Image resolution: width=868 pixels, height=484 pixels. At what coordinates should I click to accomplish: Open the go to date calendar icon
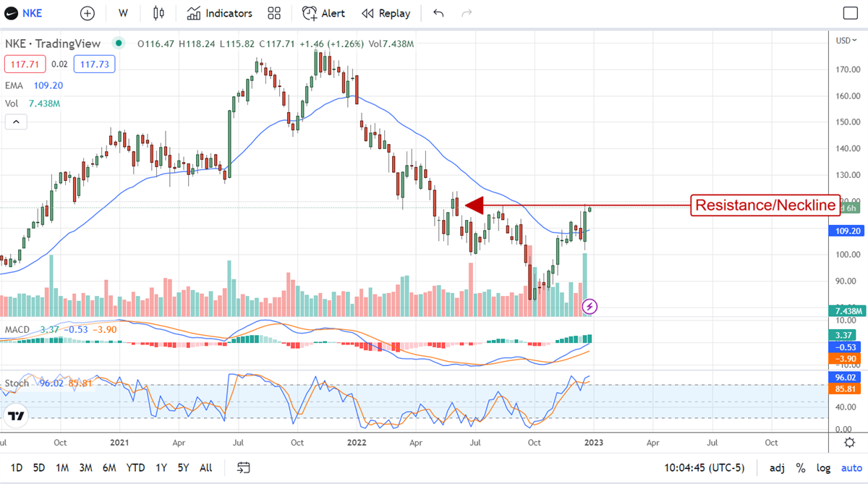coord(244,467)
